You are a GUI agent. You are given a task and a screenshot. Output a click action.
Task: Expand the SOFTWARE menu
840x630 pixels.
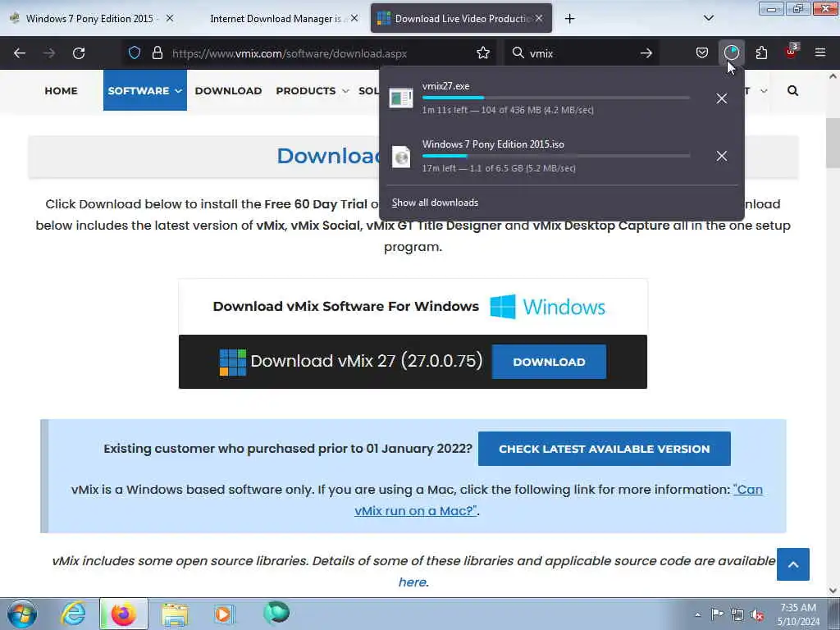tap(144, 90)
